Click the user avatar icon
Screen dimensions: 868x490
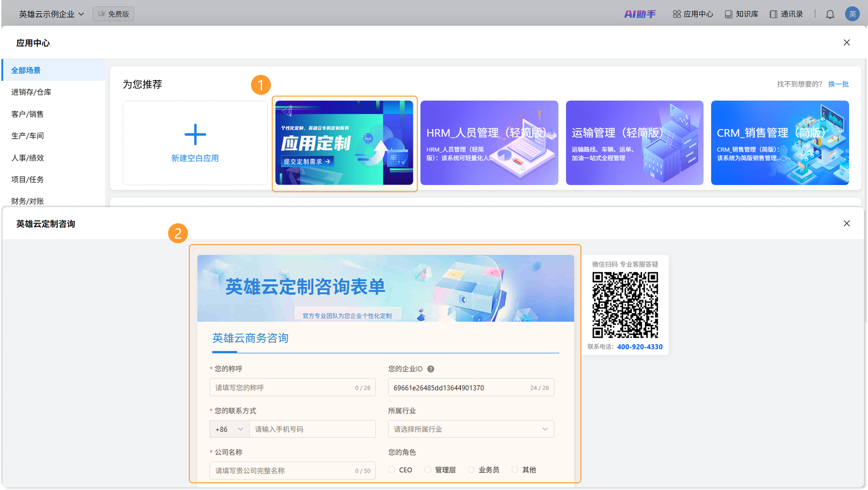(852, 14)
